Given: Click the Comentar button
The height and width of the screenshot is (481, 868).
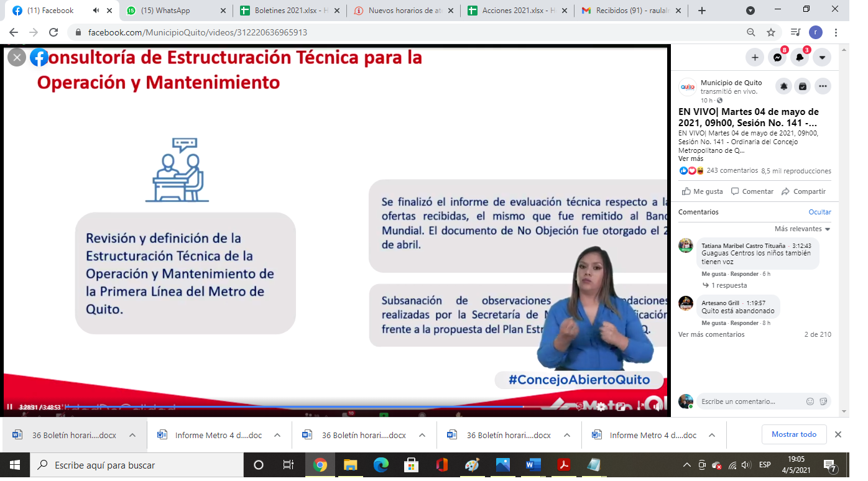Looking at the screenshot, I should (x=752, y=191).
